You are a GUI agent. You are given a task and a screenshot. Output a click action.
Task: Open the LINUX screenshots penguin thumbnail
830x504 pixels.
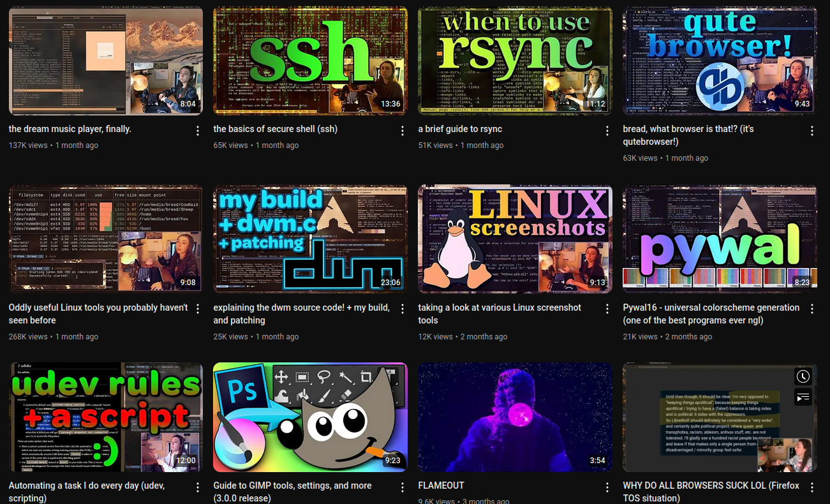pyautogui.click(x=515, y=239)
